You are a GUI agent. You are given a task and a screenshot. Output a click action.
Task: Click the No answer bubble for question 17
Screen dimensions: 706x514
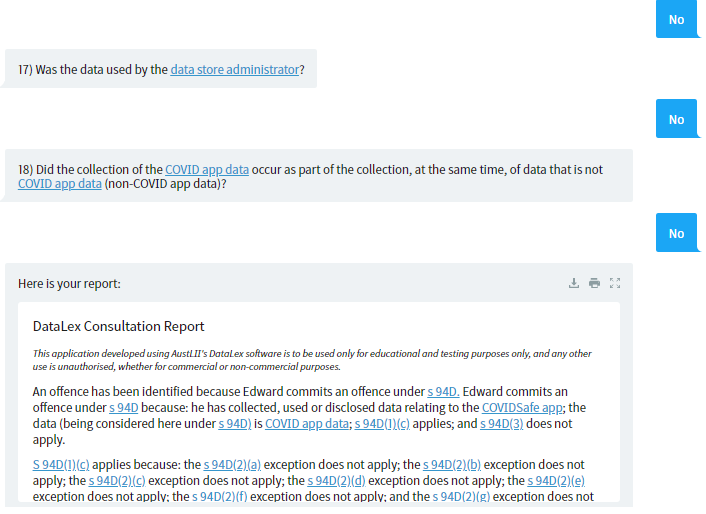point(677,119)
